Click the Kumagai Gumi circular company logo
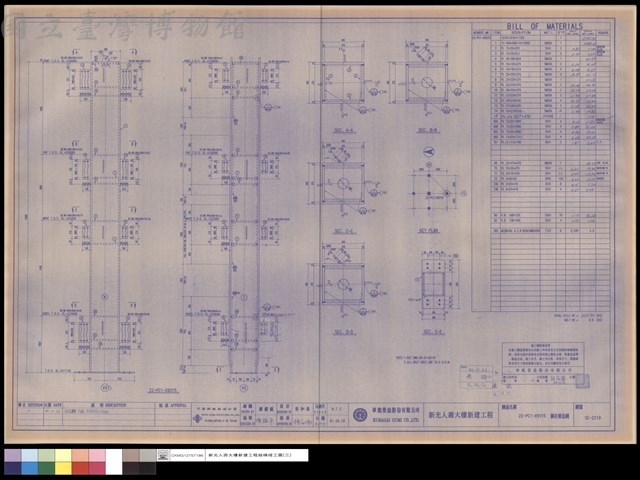The image size is (640, 480). [x=360, y=415]
